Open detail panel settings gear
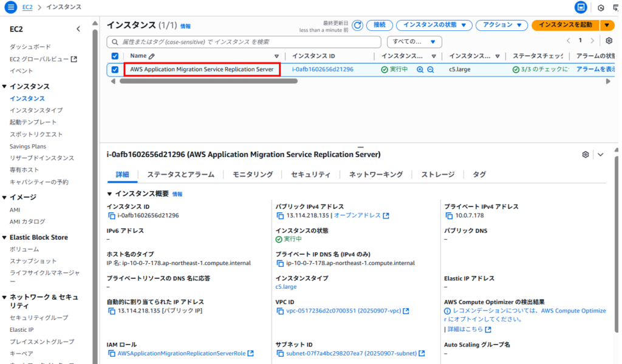This screenshot has height=364, width=622. (x=586, y=155)
